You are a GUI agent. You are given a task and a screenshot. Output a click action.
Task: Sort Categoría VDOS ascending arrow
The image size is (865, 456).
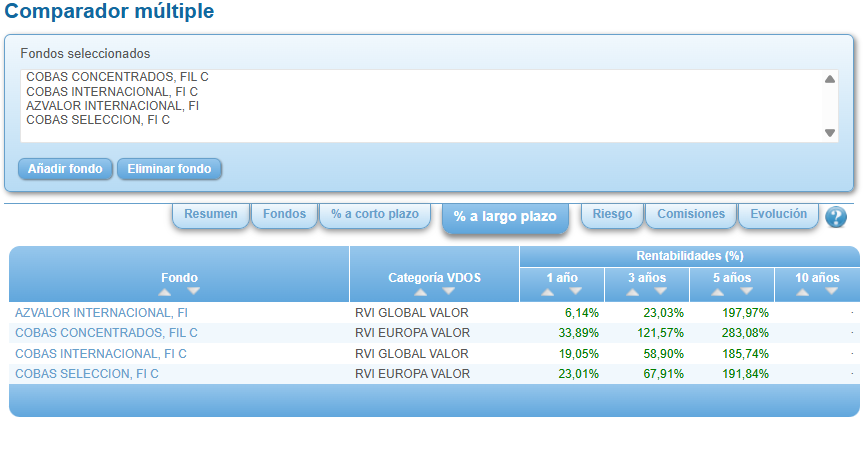pos(420,291)
